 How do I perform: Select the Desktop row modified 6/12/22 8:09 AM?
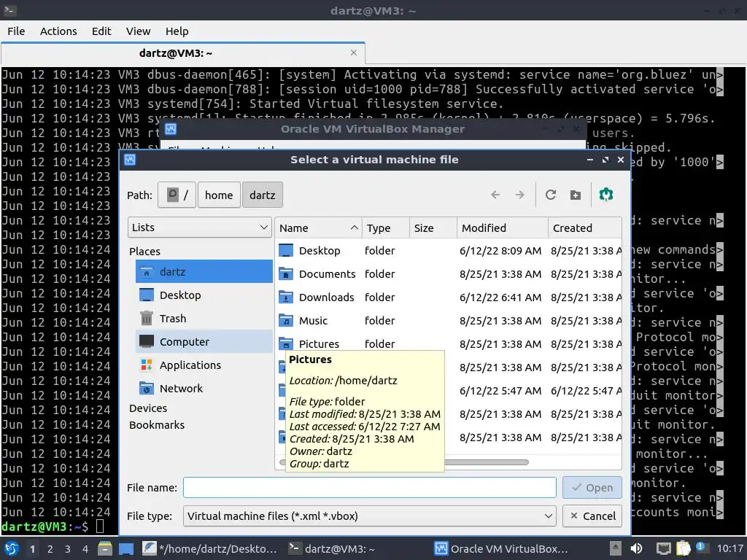(449, 251)
